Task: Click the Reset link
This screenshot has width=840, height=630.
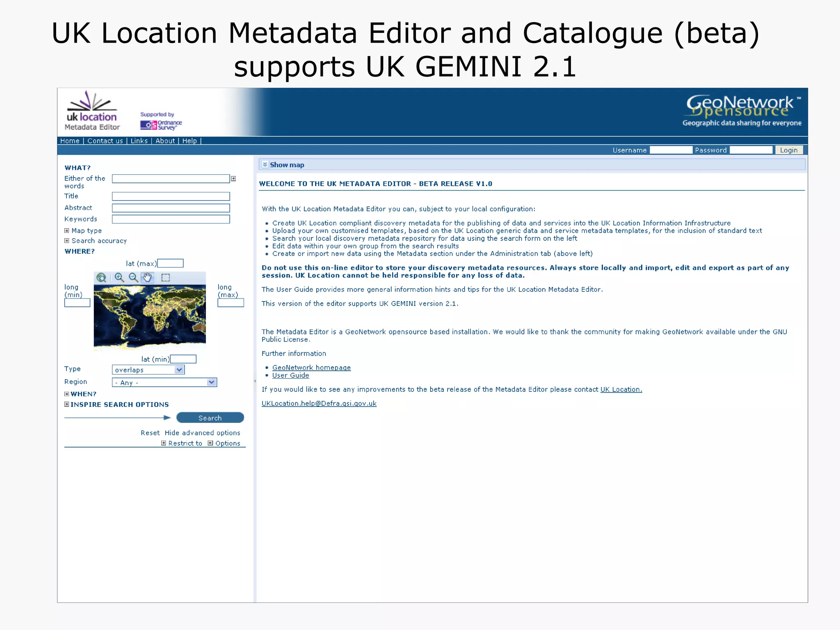Action: [150, 433]
